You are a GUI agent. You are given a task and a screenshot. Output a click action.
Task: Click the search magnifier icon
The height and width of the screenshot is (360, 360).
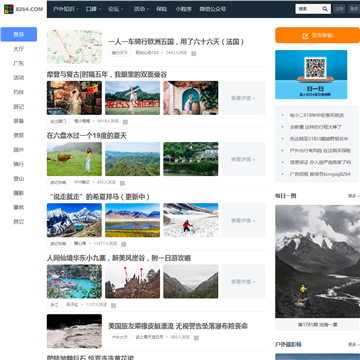pos(325,9)
